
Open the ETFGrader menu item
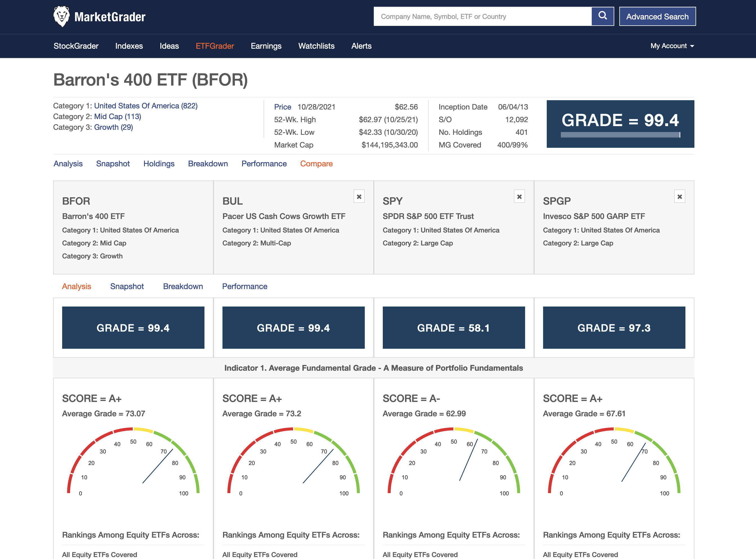click(215, 46)
